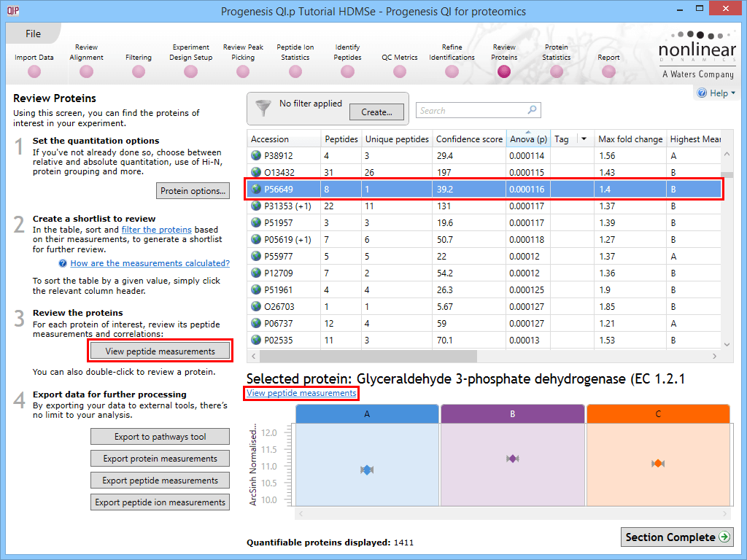The image size is (747, 560).
Task: Click Export protein measurements button
Action: coord(160,459)
